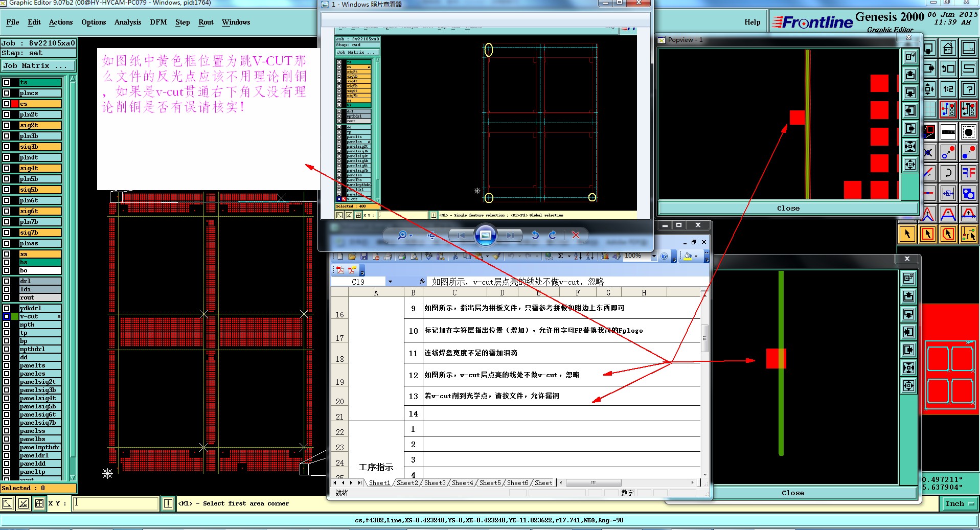The image size is (980, 530).
Task: Click the grid icon left of XY label
Action: pyautogui.click(x=39, y=503)
